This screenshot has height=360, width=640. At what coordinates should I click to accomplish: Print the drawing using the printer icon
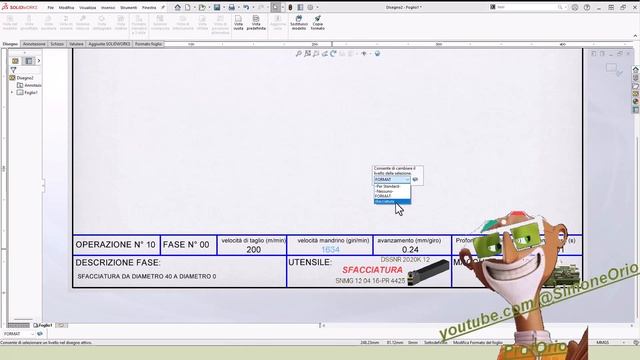pos(231,7)
